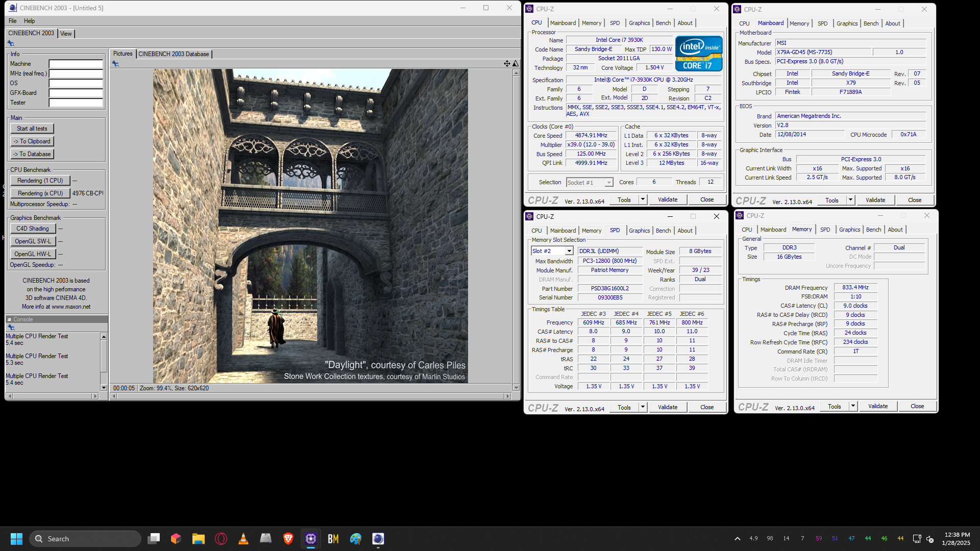Screen dimensions: 980x551
Task: Run the C4D Shading benchmark
Action: [33, 229]
